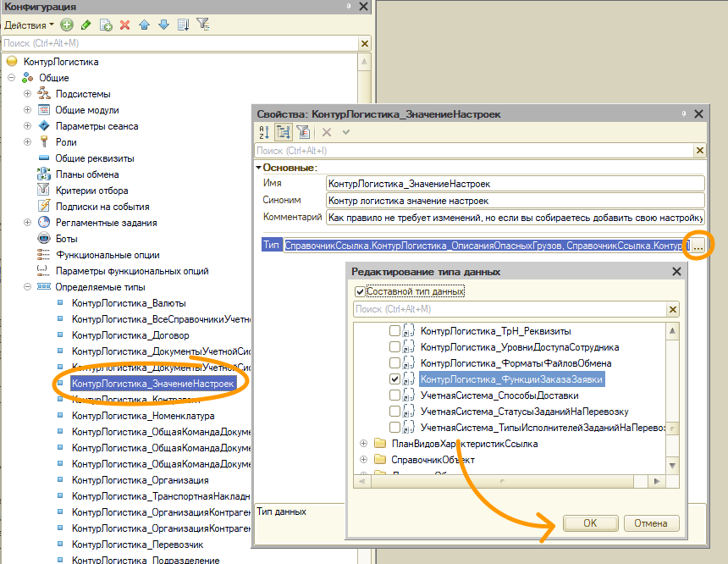This screenshot has height=564, width=728.
Task: Click the Параметры сеанса diamond icon
Action: (44, 125)
